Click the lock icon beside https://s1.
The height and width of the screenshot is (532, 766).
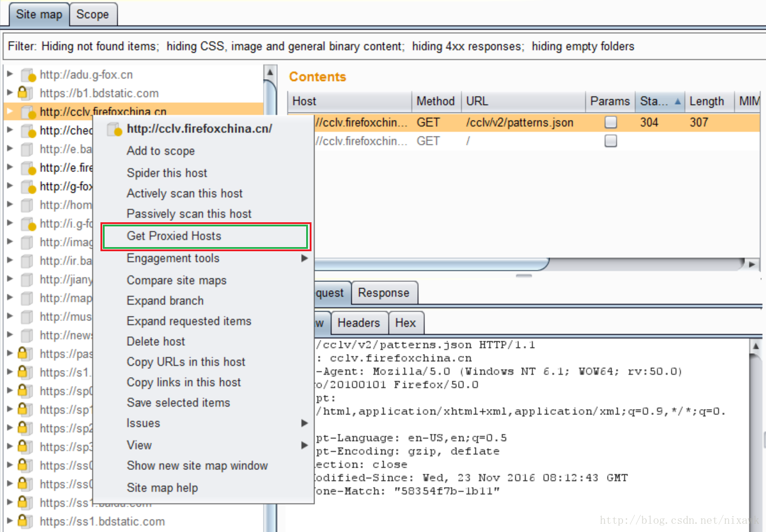coord(25,372)
